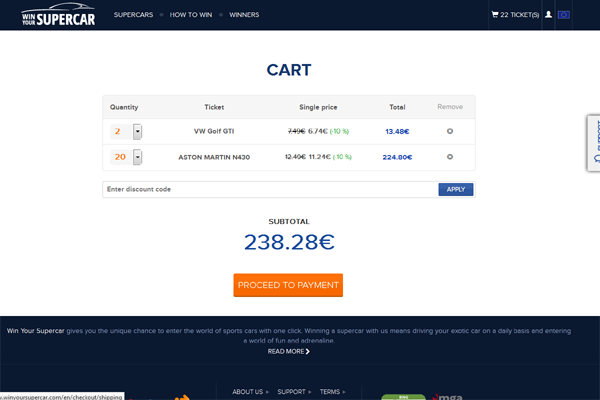Click the Win Your Supercar logo

(58, 15)
